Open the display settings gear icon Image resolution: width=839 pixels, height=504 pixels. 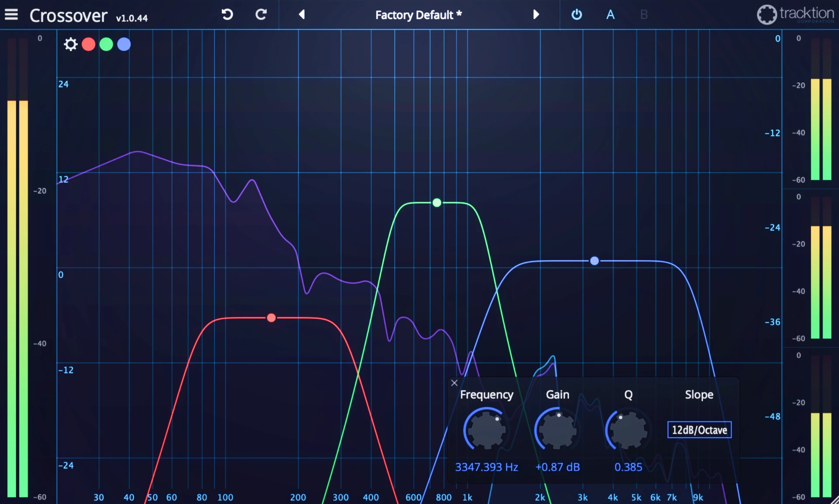(x=70, y=44)
